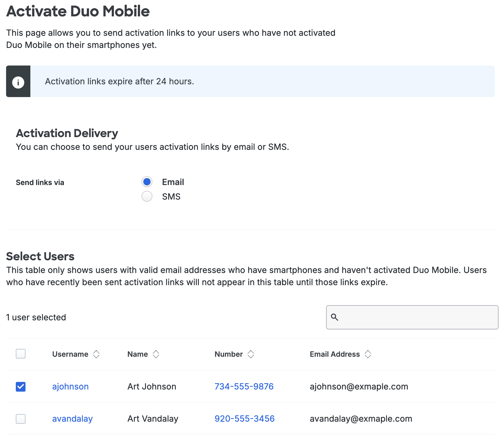This screenshot has height=435, width=504.
Task: Expand sorting options on Username column
Action: tap(96, 354)
